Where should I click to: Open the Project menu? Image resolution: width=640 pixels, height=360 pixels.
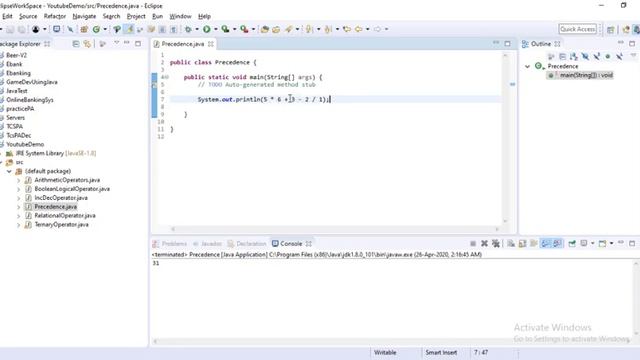[136, 16]
